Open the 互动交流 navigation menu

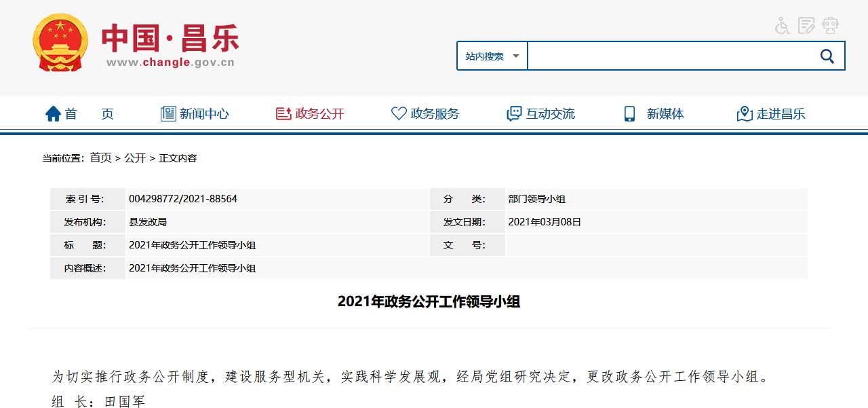pos(550,113)
